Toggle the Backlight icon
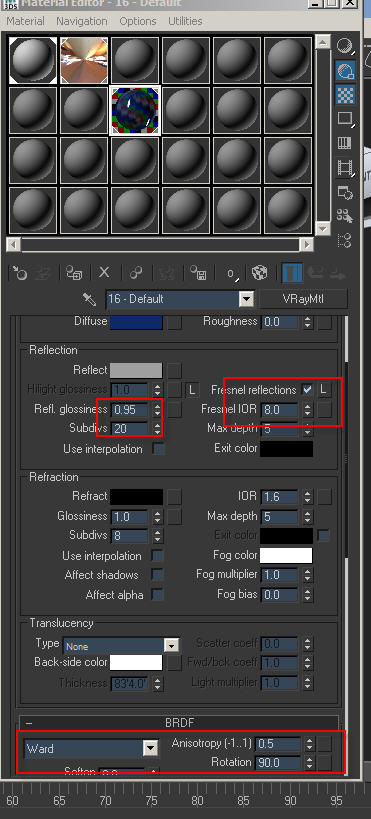This screenshot has height=819, width=371. click(345, 71)
